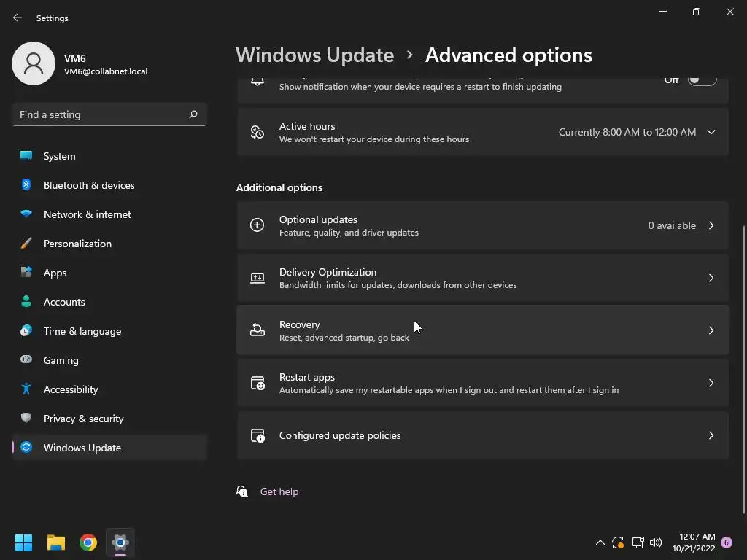Image resolution: width=747 pixels, height=560 pixels.
Task: Click the Delivery Optimization icon
Action: (258, 278)
